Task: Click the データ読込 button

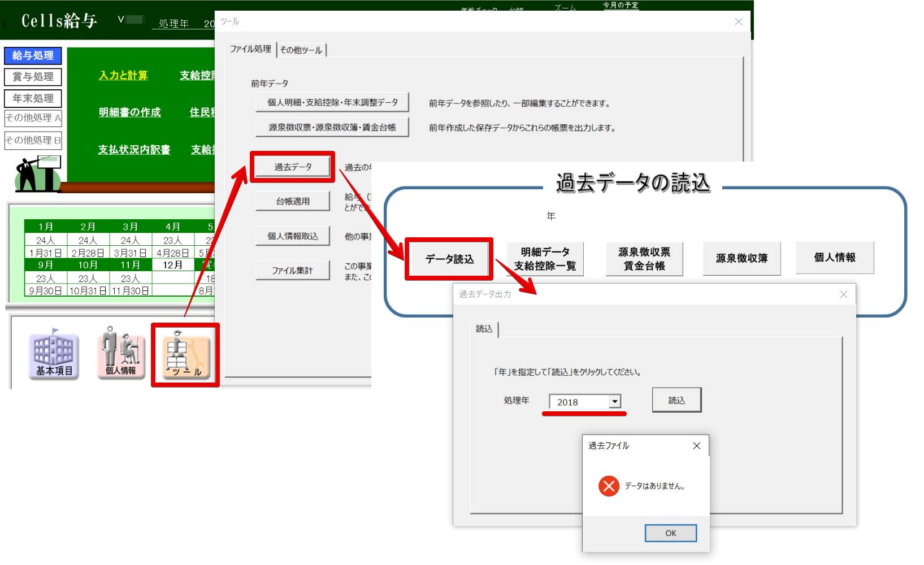Action: (449, 259)
